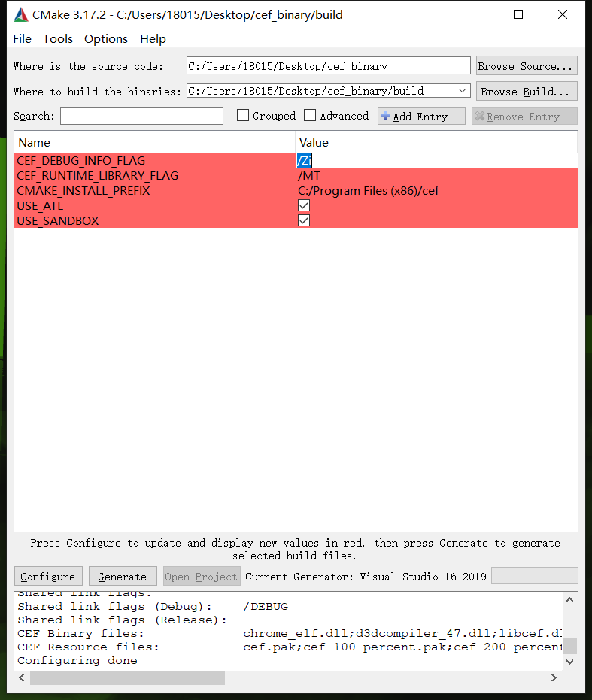Open the Tools menu

(x=58, y=39)
